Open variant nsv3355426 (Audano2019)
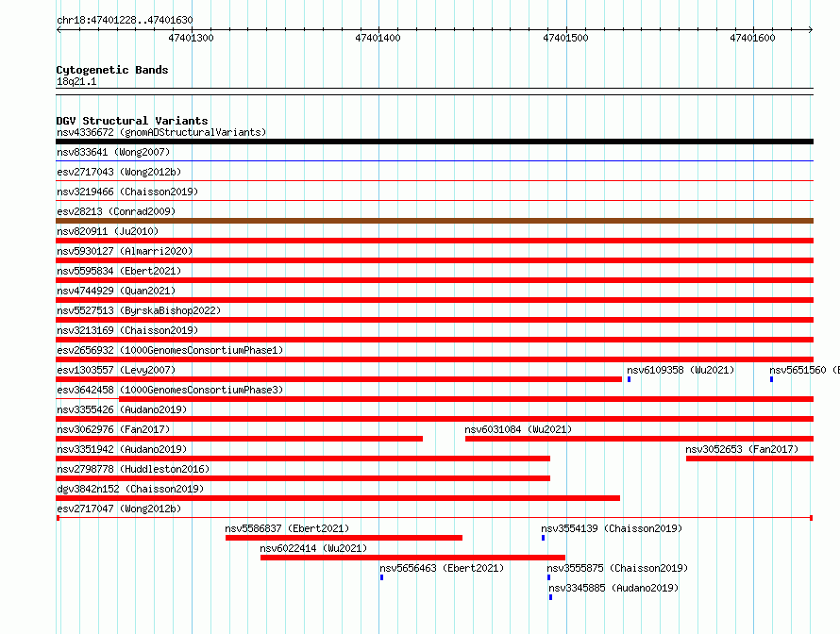The image size is (840, 634). click(122, 409)
